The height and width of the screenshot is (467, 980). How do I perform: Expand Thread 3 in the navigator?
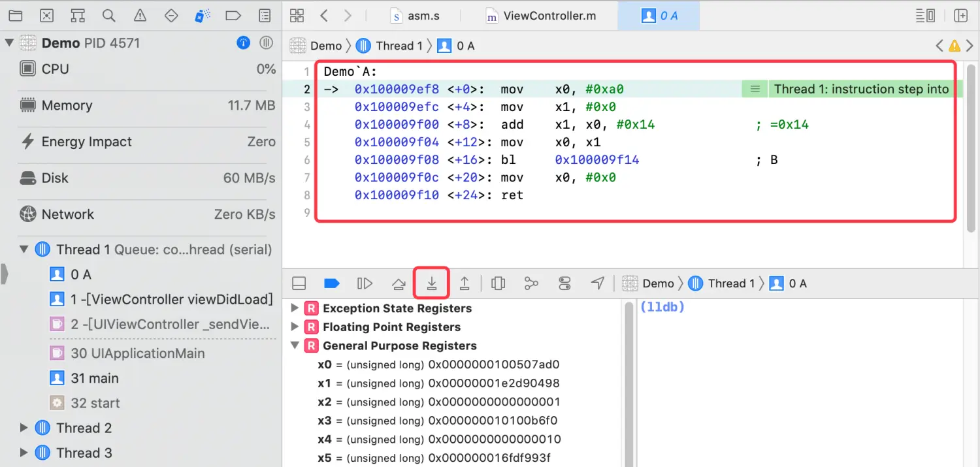point(24,453)
